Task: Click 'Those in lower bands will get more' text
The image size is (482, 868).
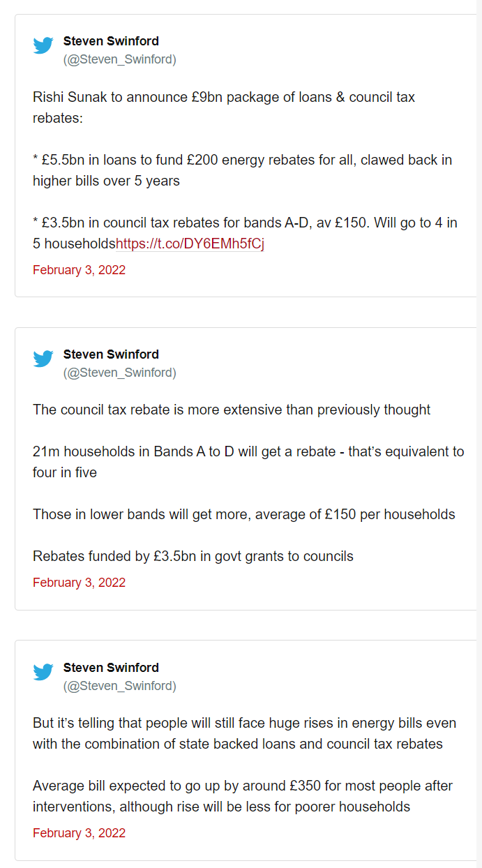Action: pos(243,514)
